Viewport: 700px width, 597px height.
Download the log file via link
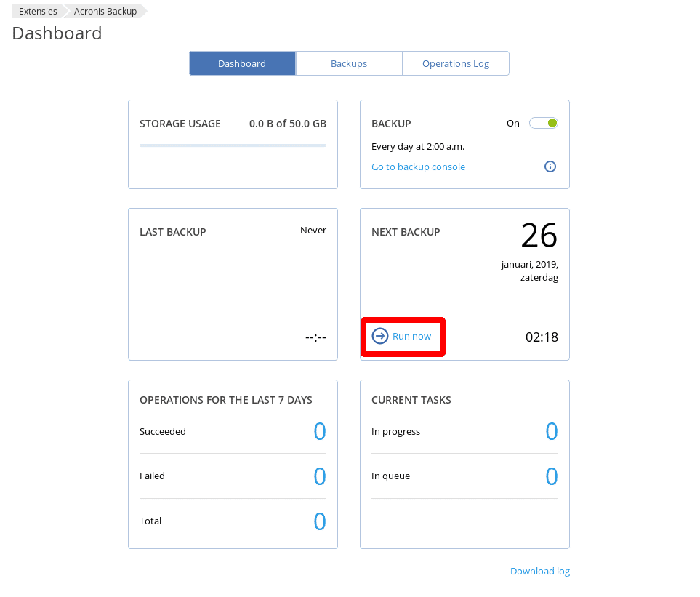coord(540,571)
